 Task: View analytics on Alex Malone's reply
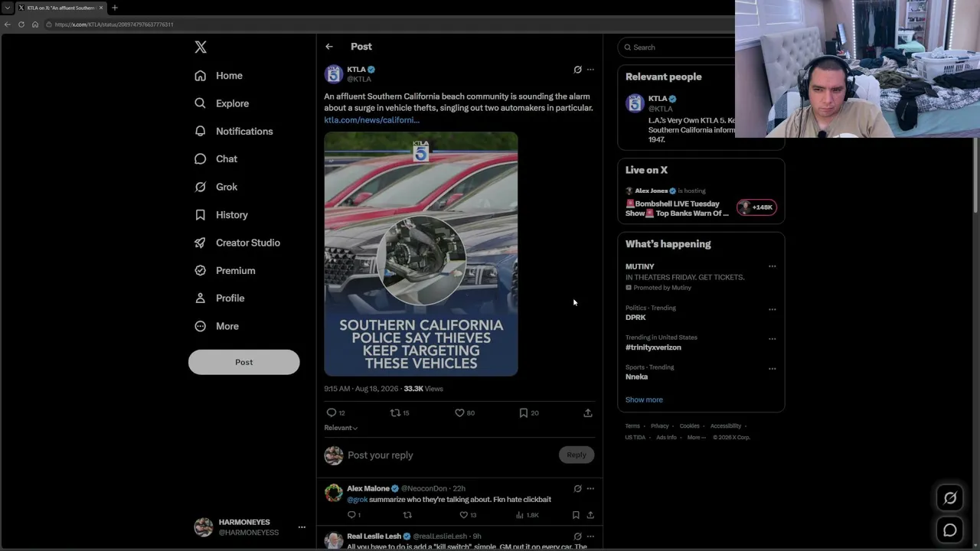tap(528, 515)
